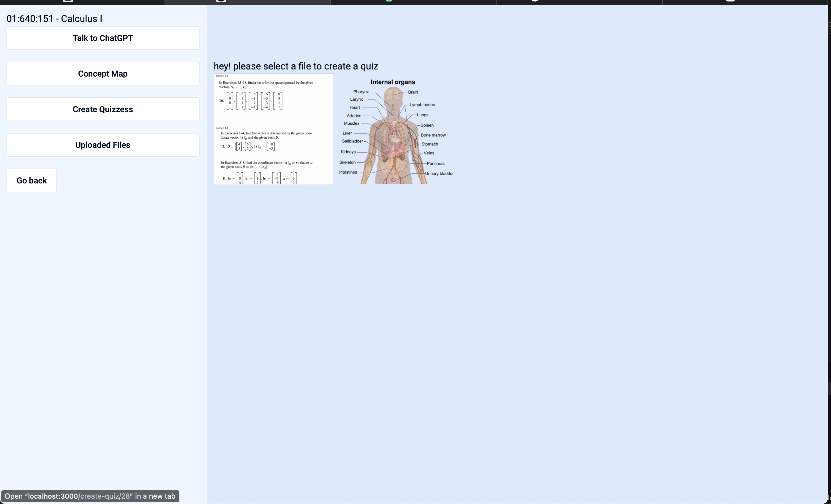This screenshot has height=504, width=831.
Task: Click the Pharynx label in organs diagram
Action: pyautogui.click(x=361, y=92)
